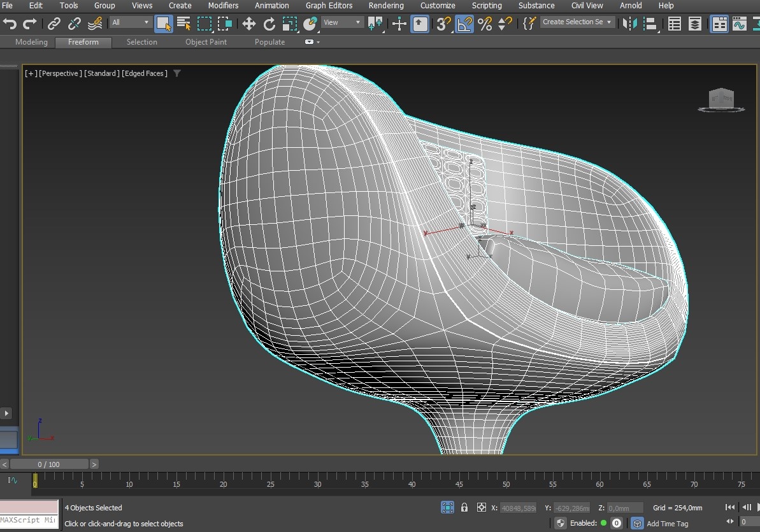Click the 0 / 100 time slider
Viewport: 760px width, 532px height.
pyautogui.click(x=49, y=464)
